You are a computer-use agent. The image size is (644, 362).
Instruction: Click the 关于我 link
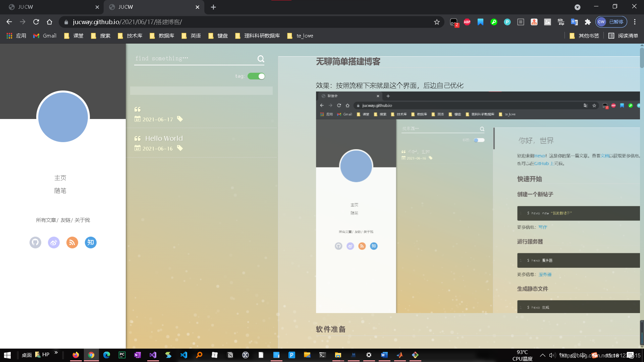pyautogui.click(x=82, y=220)
